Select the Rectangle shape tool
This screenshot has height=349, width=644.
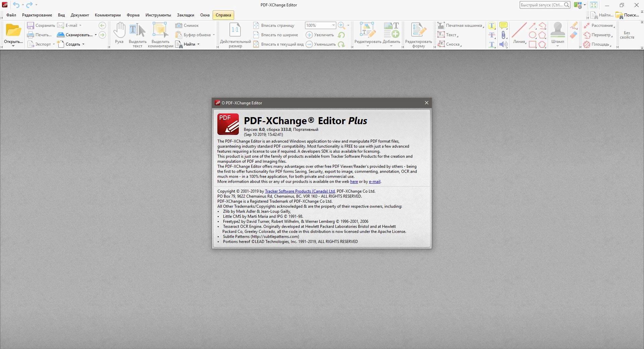coord(532,44)
